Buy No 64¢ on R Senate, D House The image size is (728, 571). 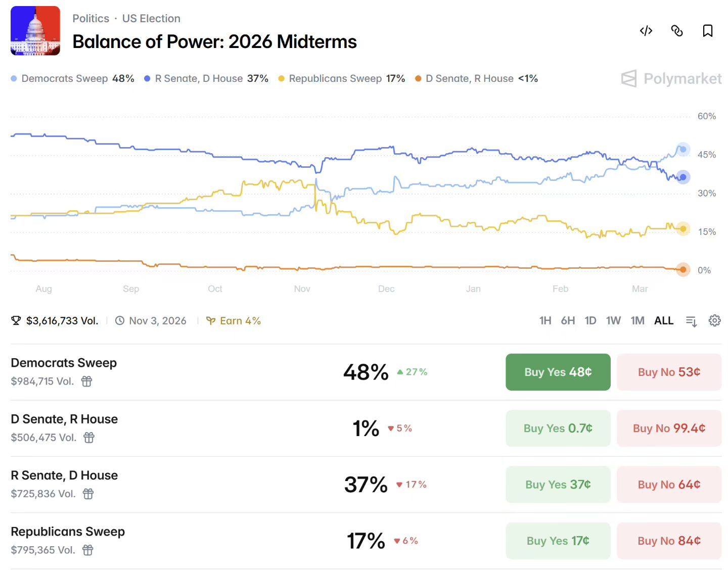click(668, 484)
